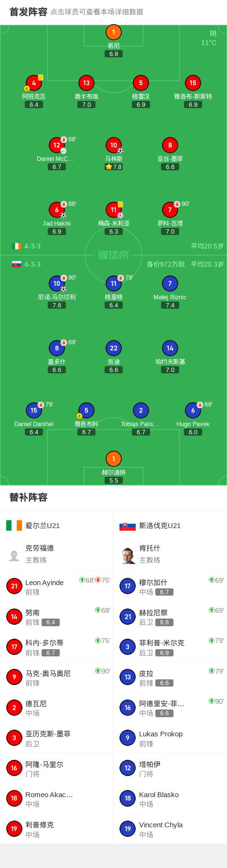Open coach 肯托什 profile photo
The image size is (227, 868).
[128, 555]
